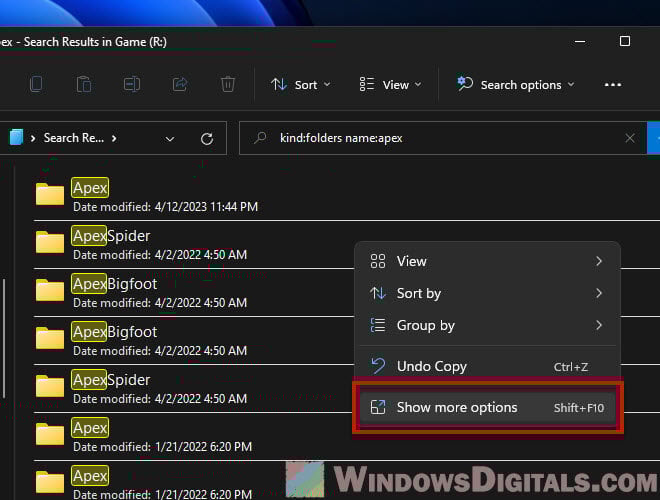
Task: Click magnifier icon in search box
Action: (260, 137)
